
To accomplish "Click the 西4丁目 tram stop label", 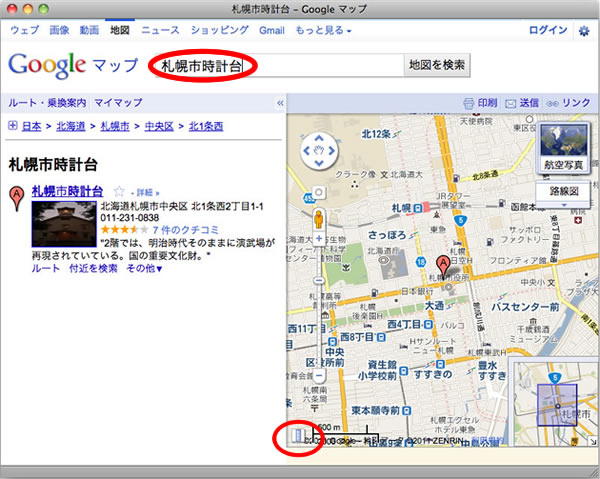I will (404, 325).
